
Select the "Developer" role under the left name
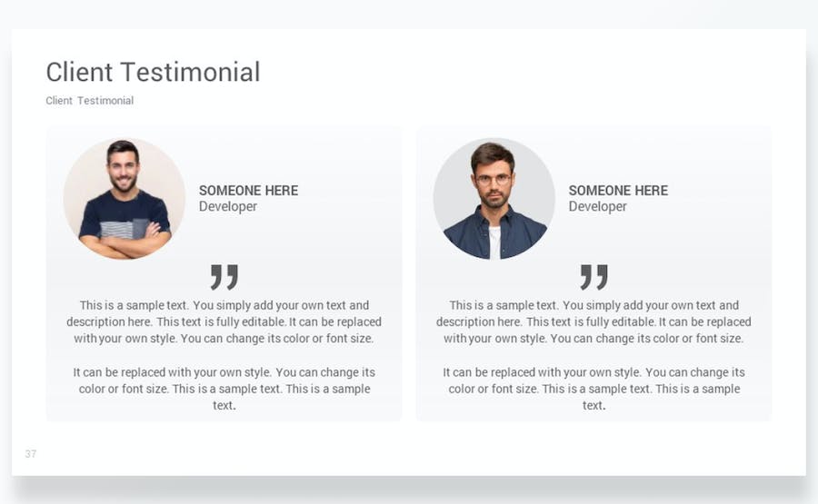coord(228,207)
